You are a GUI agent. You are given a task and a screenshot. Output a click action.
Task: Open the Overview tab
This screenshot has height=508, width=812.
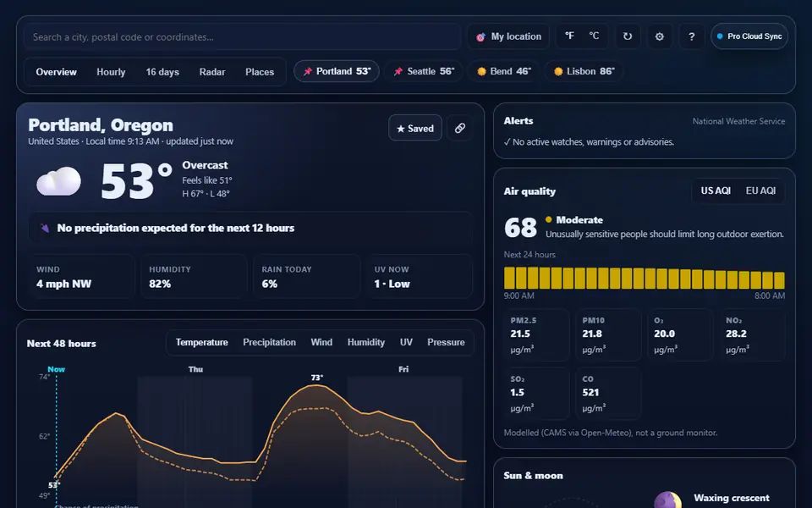coord(56,72)
